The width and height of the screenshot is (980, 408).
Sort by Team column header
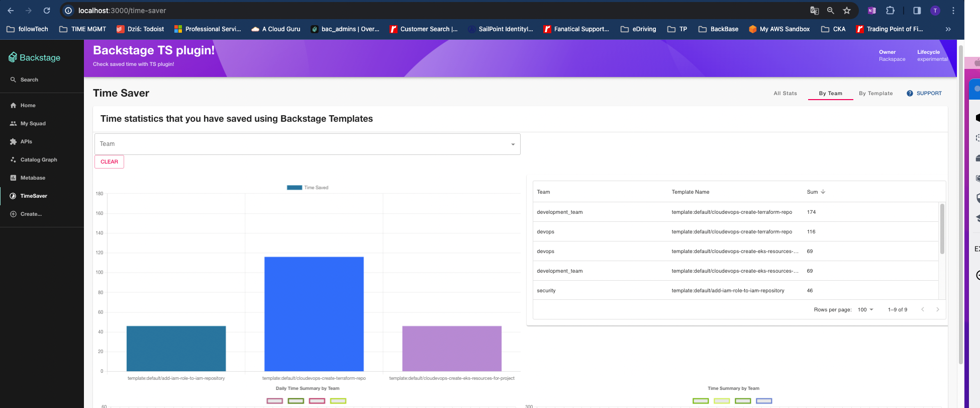[543, 192]
